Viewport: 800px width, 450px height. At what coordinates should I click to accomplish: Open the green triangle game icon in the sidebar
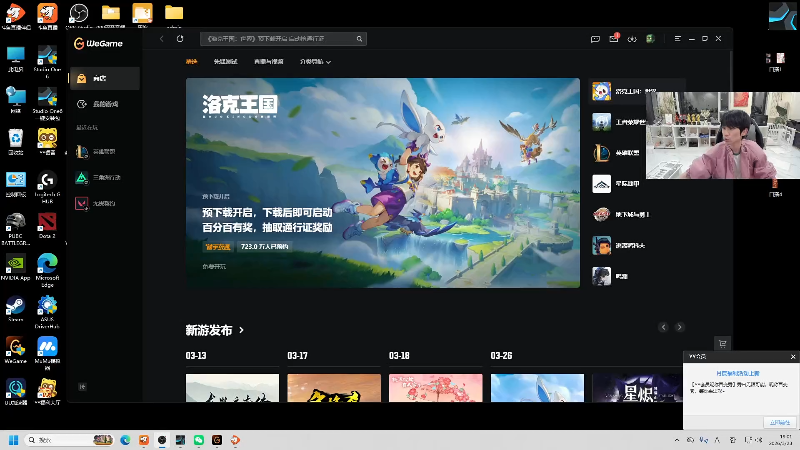[x=82, y=178]
